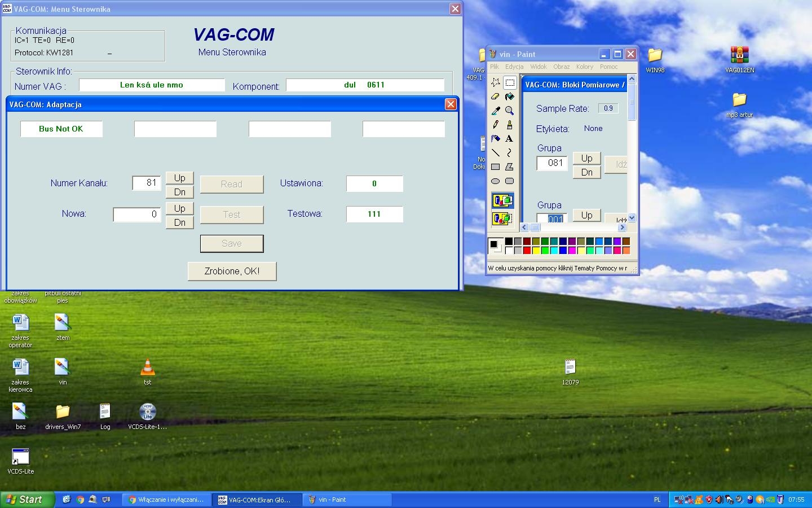Open the Kolory menu in Paint
Image resolution: width=812 pixels, height=508 pixels.
pos(585,67)
